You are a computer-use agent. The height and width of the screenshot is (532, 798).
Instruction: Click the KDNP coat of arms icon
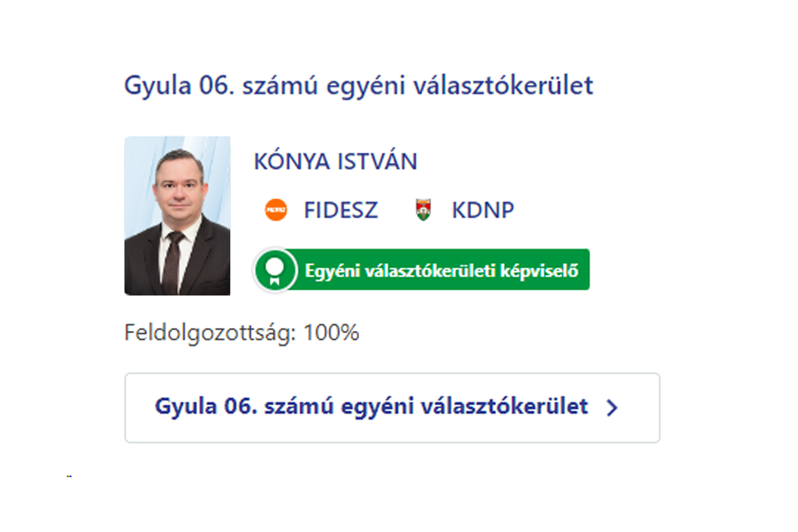tap(423, 210)
